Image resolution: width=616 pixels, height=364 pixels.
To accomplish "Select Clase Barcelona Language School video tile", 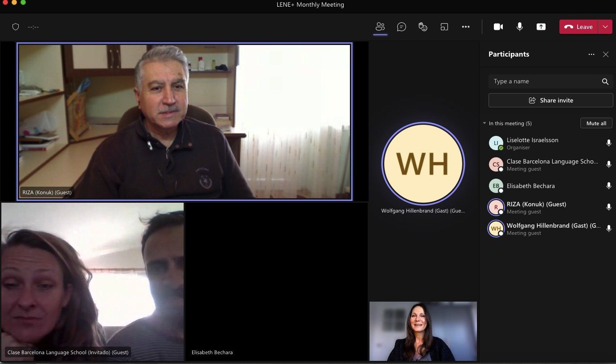I will (x=92, y=282).
